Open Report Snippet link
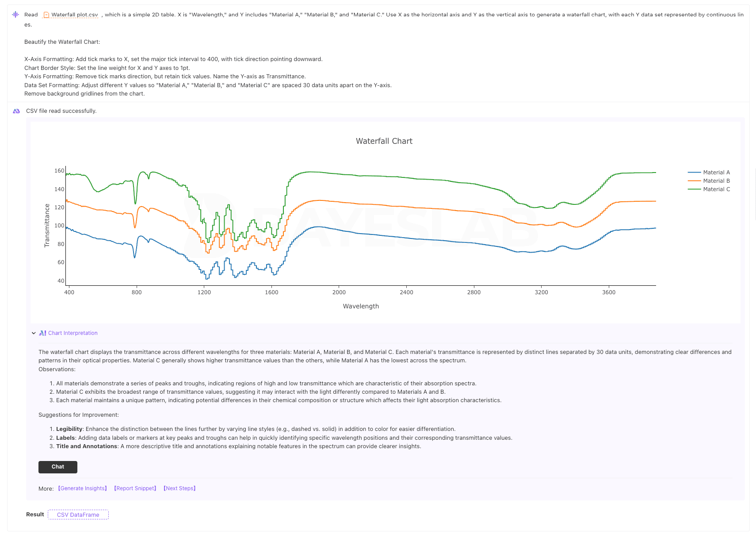The image size is (756, 534). [135, 488]
